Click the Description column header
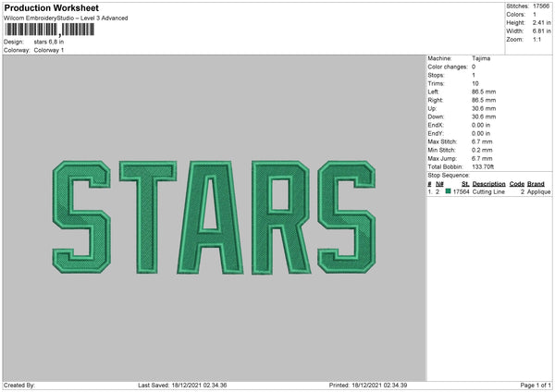555x392 pixels. coord(488,184)
